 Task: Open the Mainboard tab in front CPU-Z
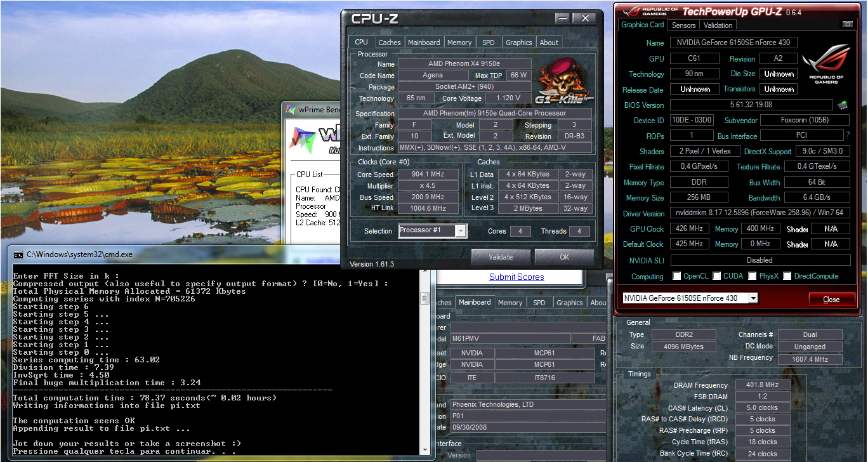[424, 43]
